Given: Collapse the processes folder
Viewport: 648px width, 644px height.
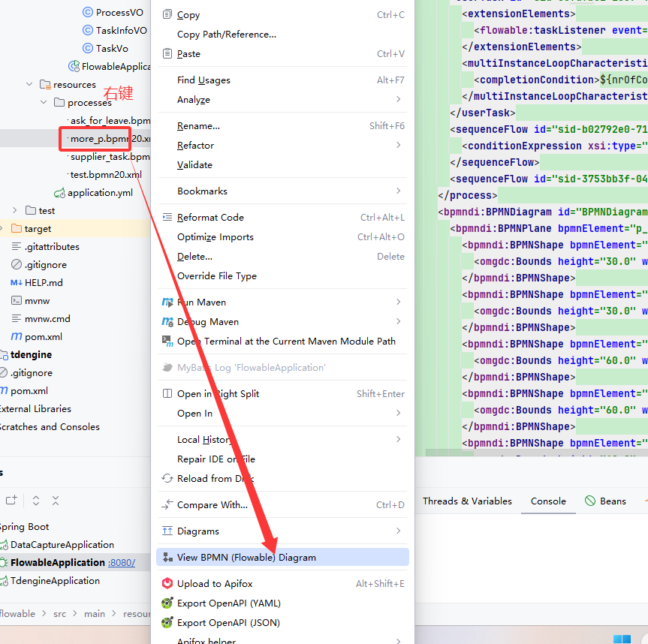Looking at the screenshot, I should coord(44,102).
